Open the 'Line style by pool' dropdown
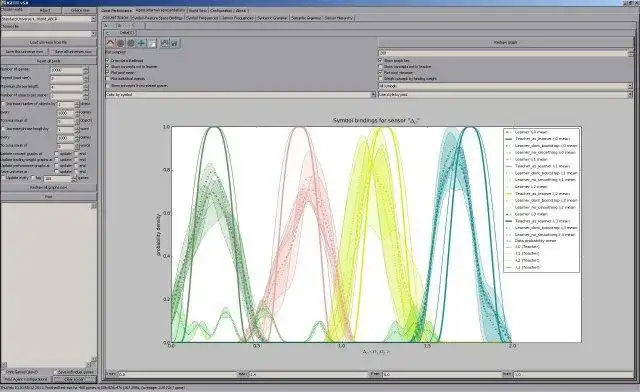This screenshot has width=640, height=392. pos(505,94)
